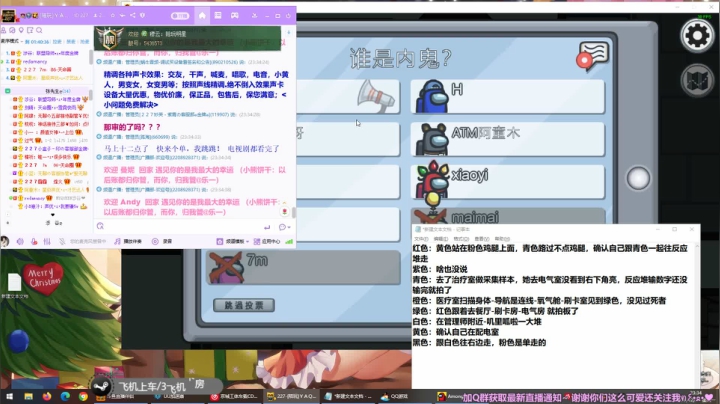720x404 pixels.
Task: Click the user avatar at YY bottom-left
Action: pyautogui.click(x=5, y=241)
